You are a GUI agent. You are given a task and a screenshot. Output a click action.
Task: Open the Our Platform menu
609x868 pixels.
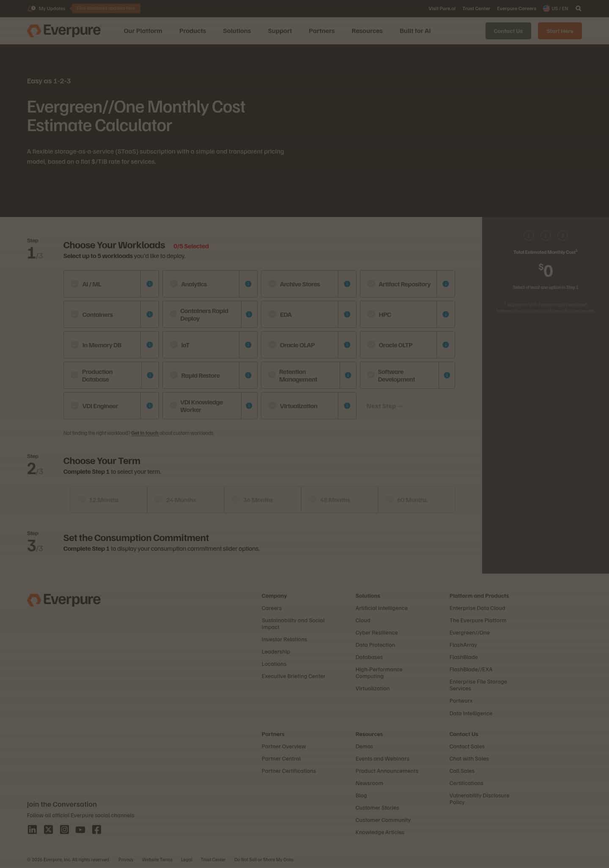coord(143,31)
